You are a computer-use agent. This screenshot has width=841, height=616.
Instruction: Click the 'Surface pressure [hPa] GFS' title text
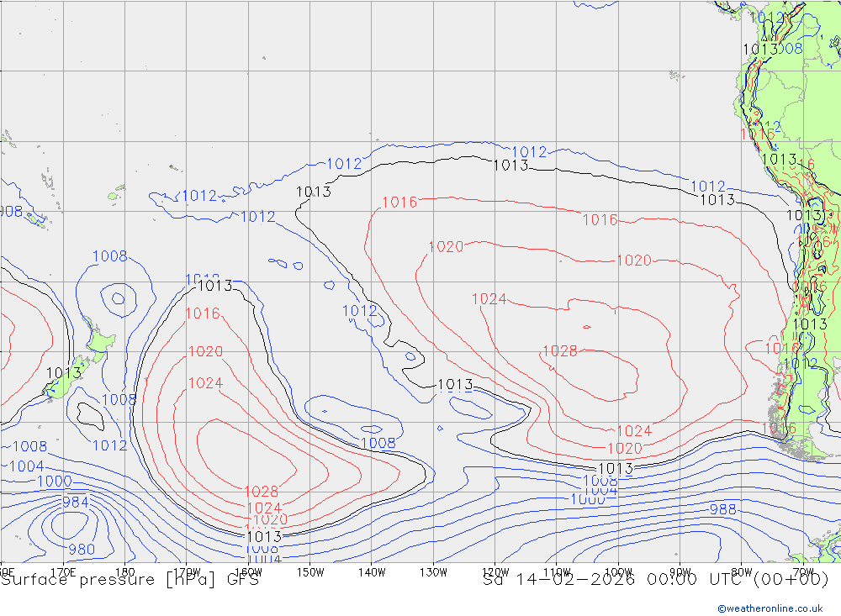pyautogui.click(x=130, y=580)
